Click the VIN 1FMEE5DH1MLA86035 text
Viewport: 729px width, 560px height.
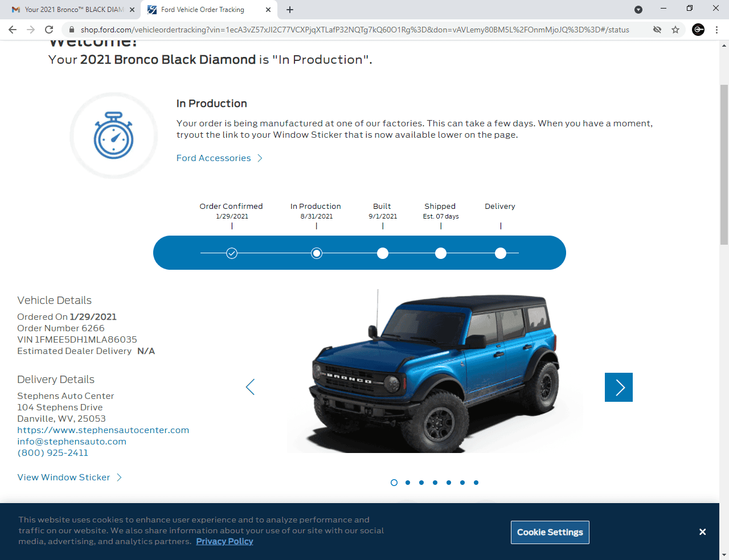click(77, 340)
